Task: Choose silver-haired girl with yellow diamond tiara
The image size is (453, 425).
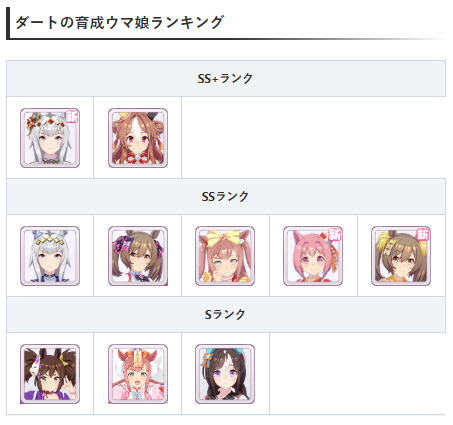Action: tap(50, 256)
